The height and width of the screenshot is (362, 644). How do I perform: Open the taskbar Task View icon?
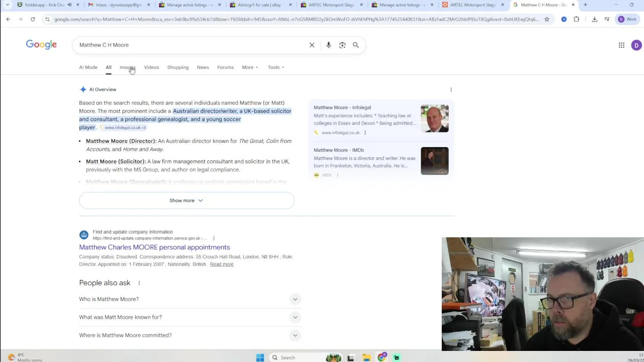click(x=351, y=357)
